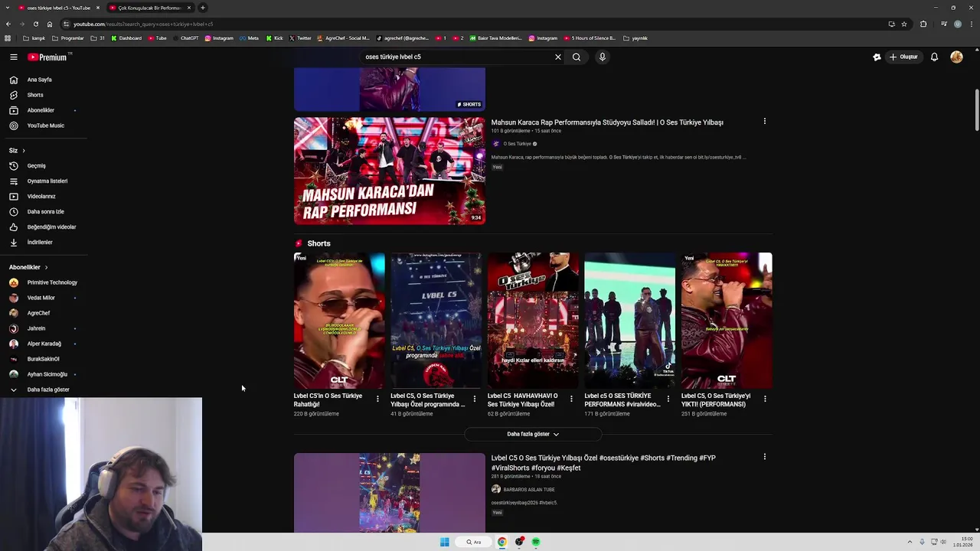Reload the page
The image size is (980, 551).
pos(35,24)
